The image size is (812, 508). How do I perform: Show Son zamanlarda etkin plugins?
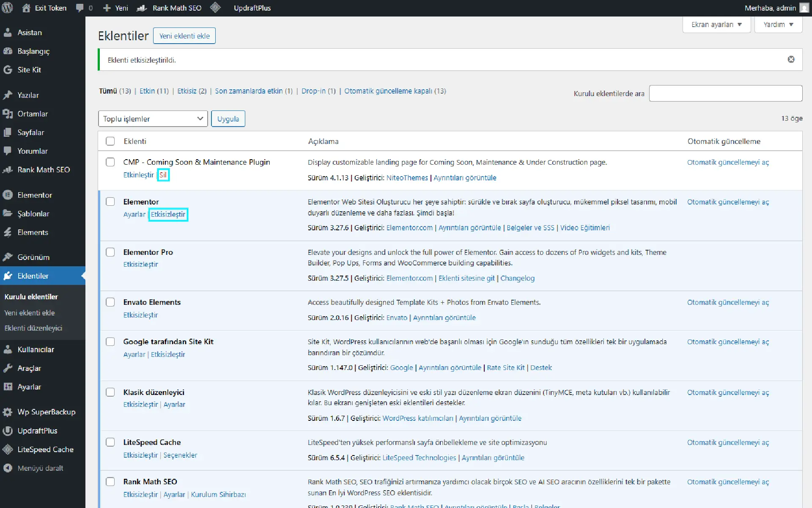pos(254,91)
